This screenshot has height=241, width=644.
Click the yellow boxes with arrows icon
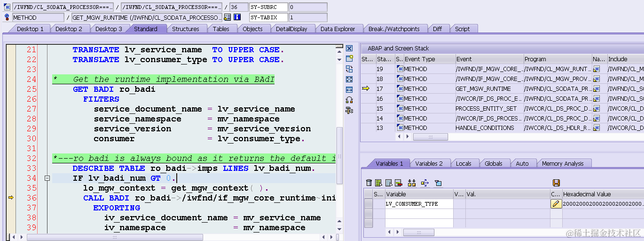tap(412, 183)
